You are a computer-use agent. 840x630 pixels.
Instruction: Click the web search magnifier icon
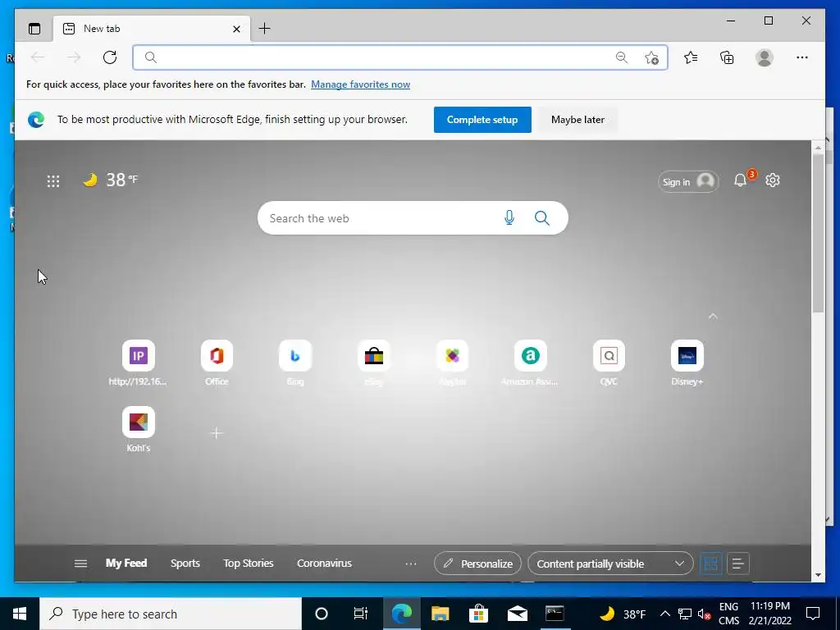tap(542, 218)
